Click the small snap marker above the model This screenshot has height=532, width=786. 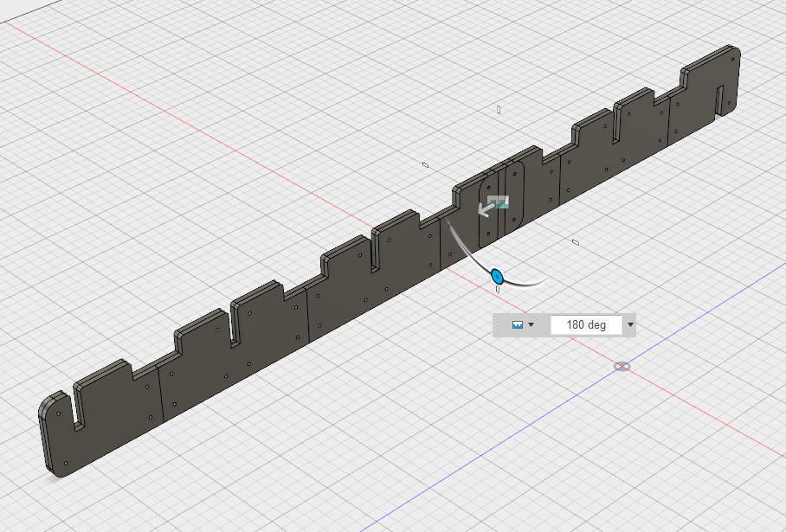coord(499,109)
